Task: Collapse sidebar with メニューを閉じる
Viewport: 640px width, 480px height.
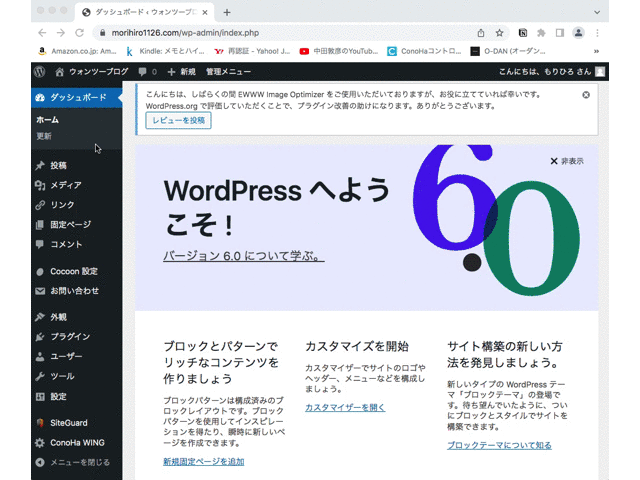Action: point(73,462)
